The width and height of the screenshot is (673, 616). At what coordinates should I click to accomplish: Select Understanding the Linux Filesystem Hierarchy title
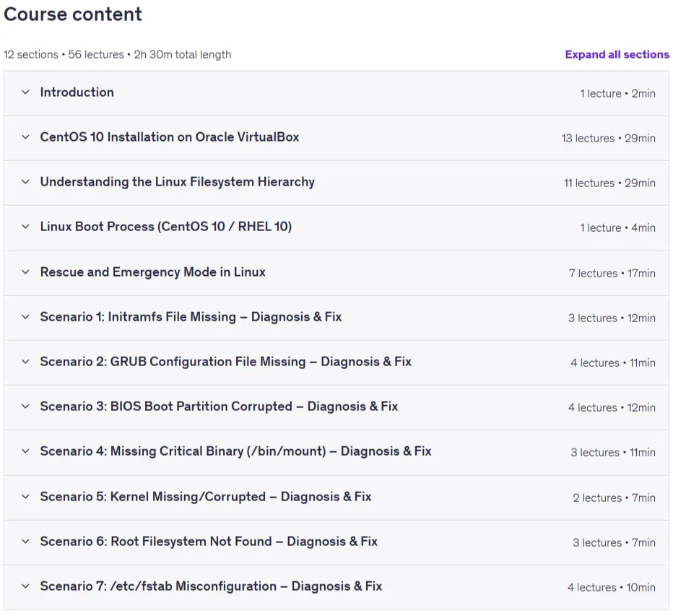click(x=177, y=182)
